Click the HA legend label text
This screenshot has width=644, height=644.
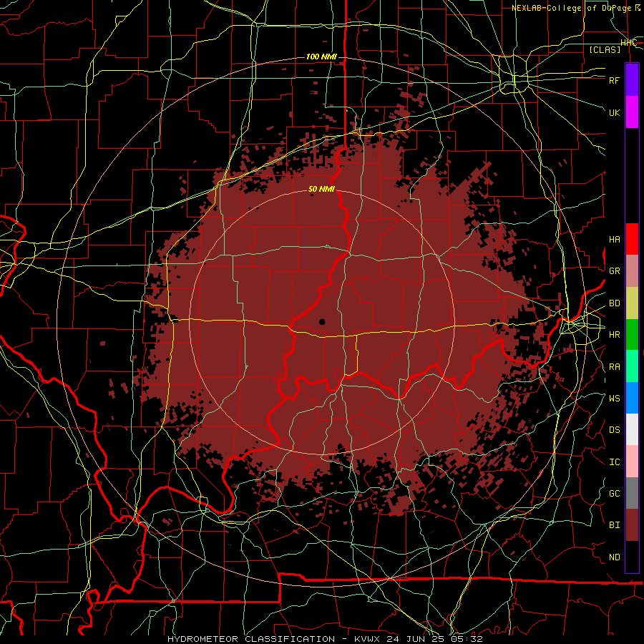point(615,240)
